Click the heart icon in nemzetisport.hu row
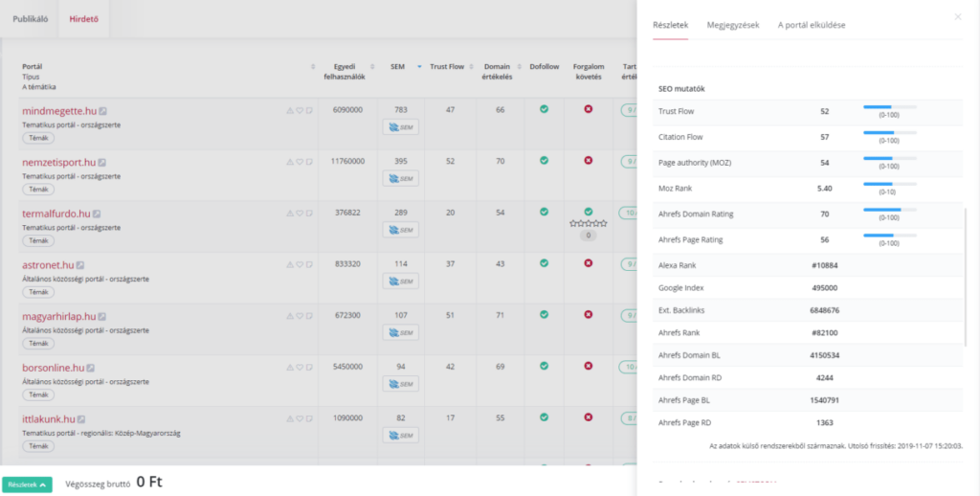 coord(299,162)
